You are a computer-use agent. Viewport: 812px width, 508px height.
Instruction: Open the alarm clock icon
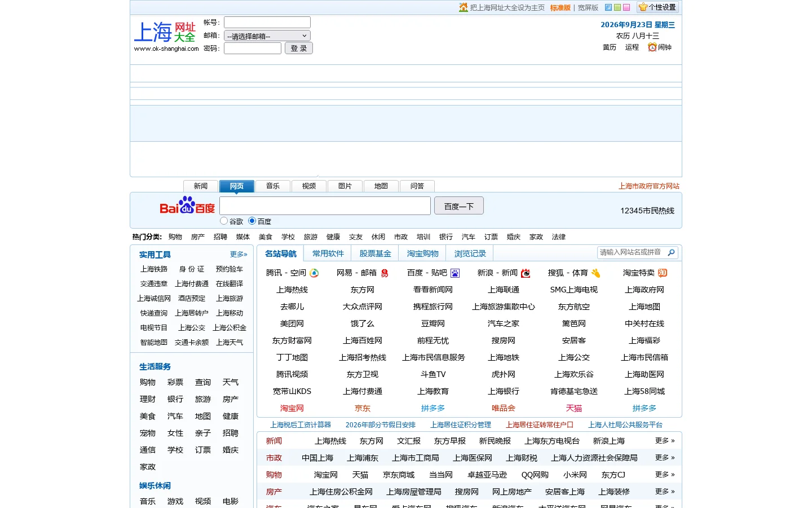pyautogui.click(x=652, y=47)
